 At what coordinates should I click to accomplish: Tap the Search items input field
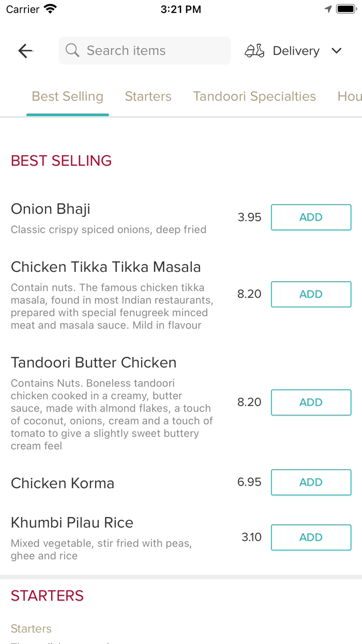(x=144, y=50)
